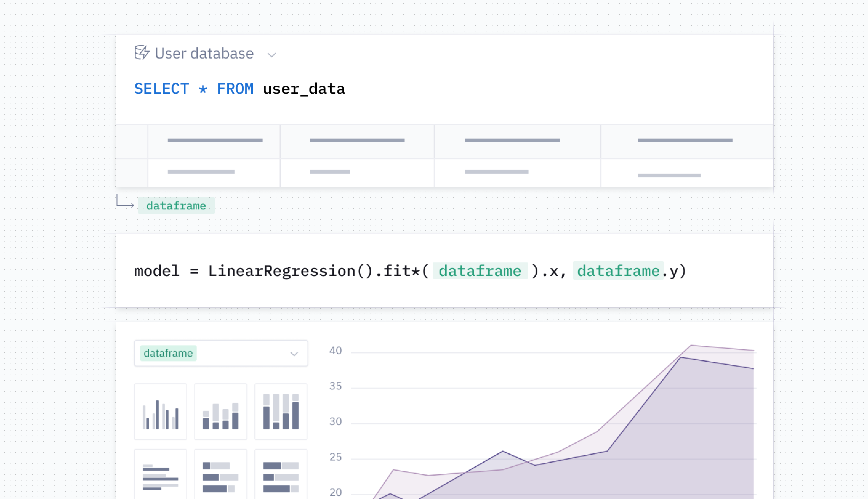The height and width of the screenshot is (499, 868).
Task: Select the grouped horizontal bar chart type
Action: tap(160, 476)
